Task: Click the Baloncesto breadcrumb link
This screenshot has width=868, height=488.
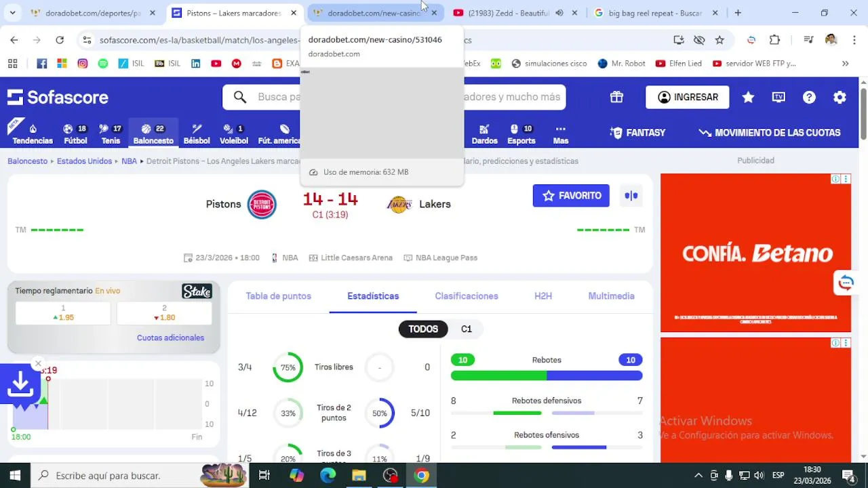Action: pos(27,161)
